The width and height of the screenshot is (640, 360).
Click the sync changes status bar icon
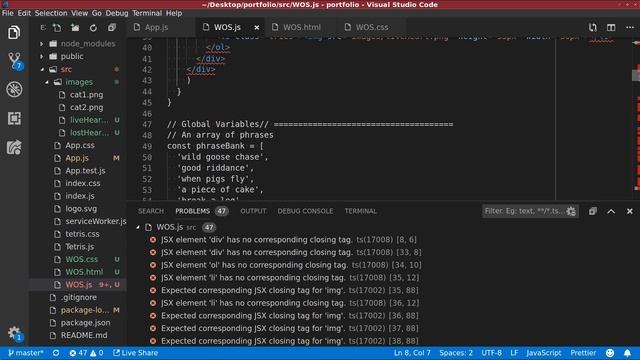coord(56,353)
